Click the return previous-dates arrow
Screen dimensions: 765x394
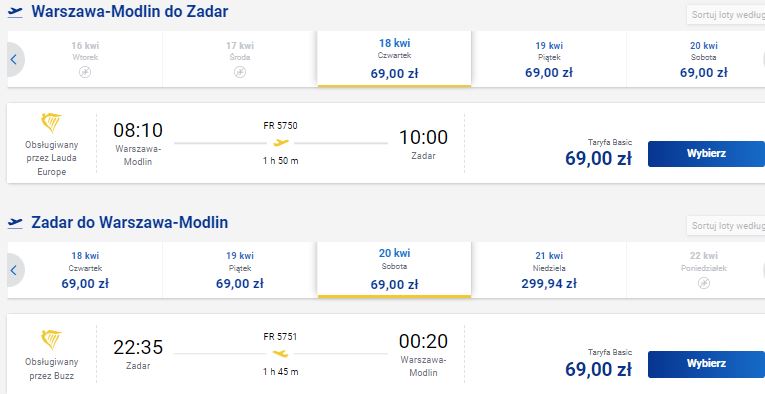coord(14,270)
